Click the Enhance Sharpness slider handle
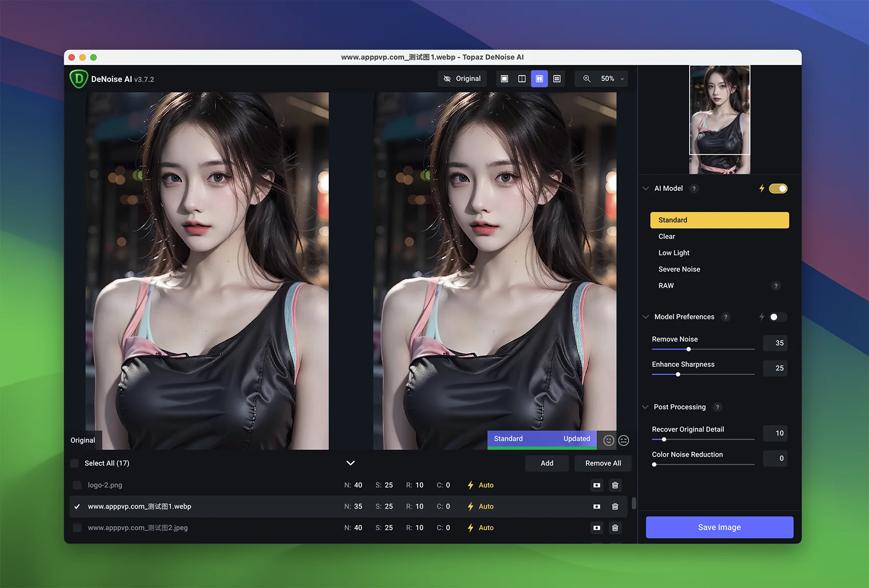 click(x=678, y=374)
